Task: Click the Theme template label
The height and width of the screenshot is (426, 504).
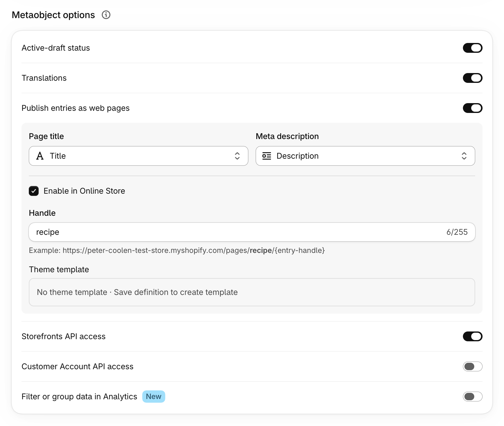Action: click(x=59, y=269)
